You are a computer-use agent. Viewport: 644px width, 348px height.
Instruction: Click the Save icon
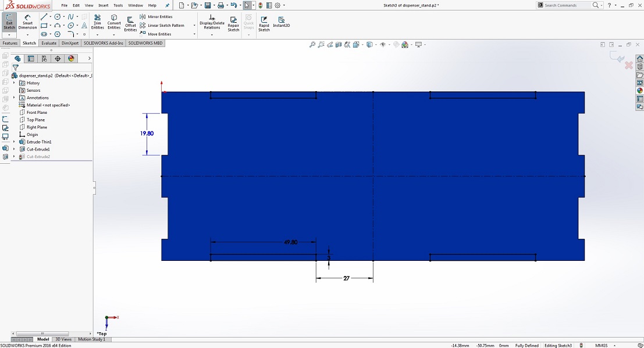208,5
